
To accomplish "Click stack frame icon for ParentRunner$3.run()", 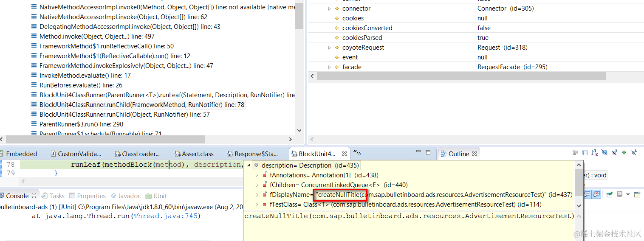I will (34, 124).
